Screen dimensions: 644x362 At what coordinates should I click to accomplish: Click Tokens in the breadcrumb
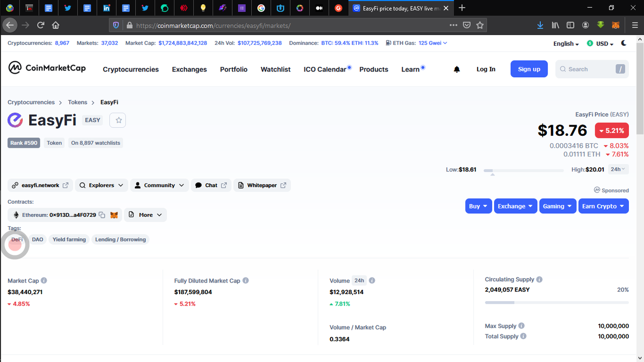(77, 102)
